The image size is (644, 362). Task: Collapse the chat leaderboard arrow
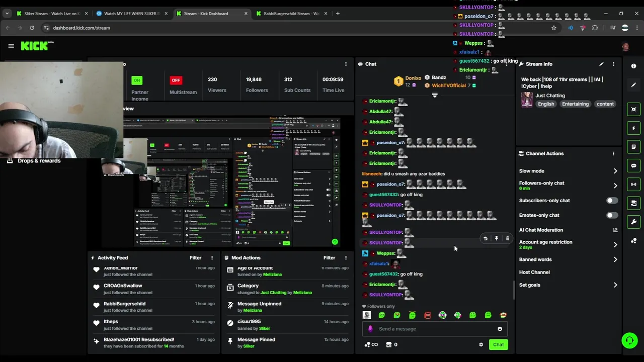coord(435,95)
